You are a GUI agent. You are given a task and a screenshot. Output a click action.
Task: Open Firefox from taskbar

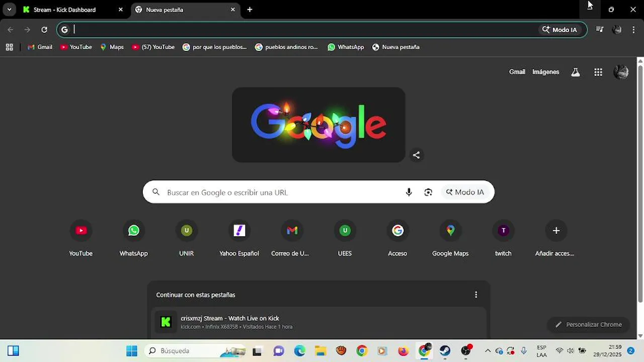point(403,351)
